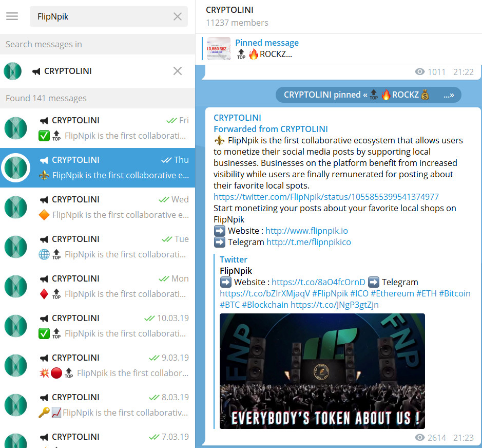Screen dimensions: 482x448
Task: Open the hamburger main menu
Action: 12,16
